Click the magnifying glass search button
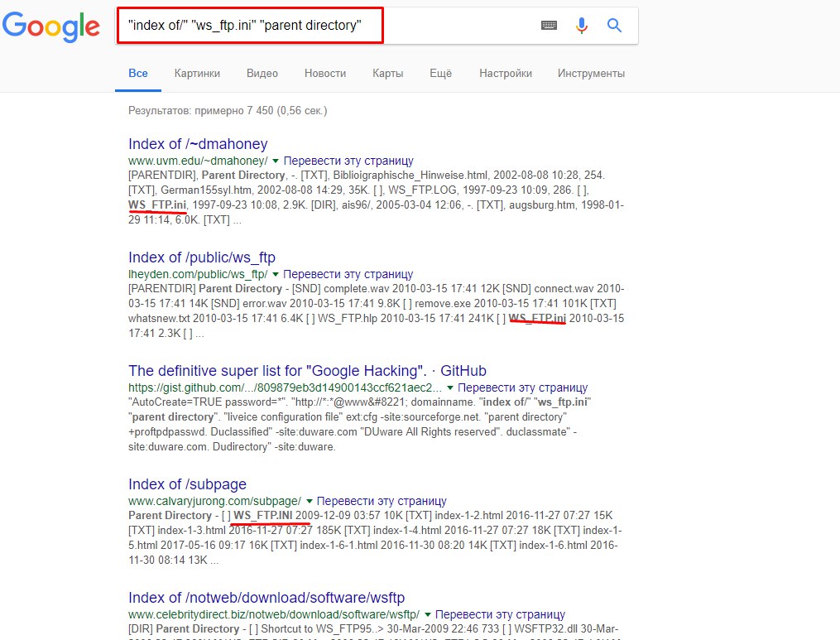Image resolution: width=840 pixels, height=640 pixels. click(614, 25)
